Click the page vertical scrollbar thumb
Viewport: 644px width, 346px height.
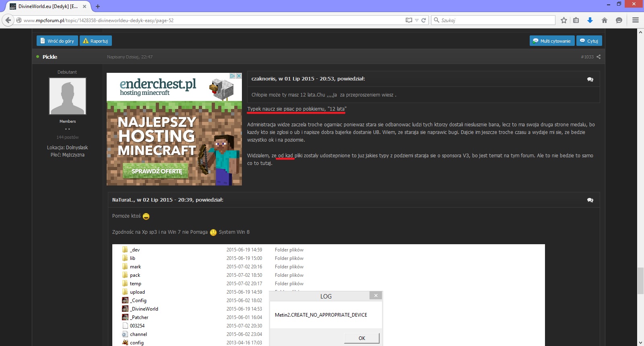pyautogui.click(x=640, y=280)
